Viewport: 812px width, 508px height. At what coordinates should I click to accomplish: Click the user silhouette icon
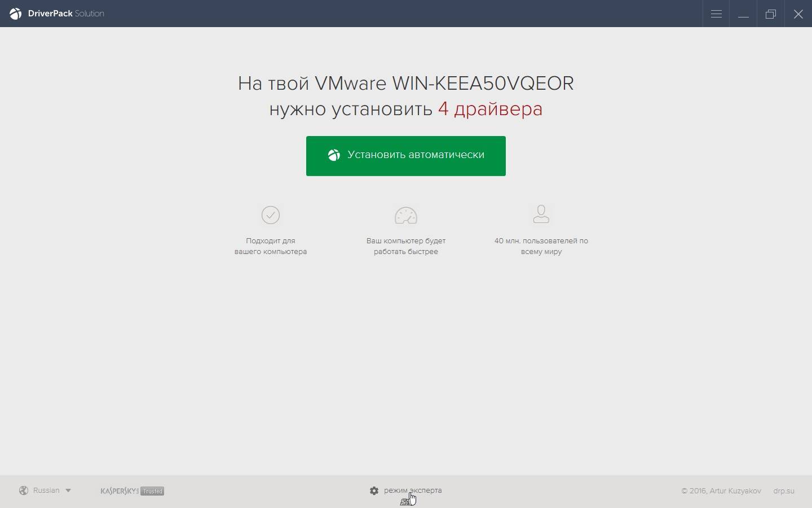pyautogui.click(x=541, y=214)
